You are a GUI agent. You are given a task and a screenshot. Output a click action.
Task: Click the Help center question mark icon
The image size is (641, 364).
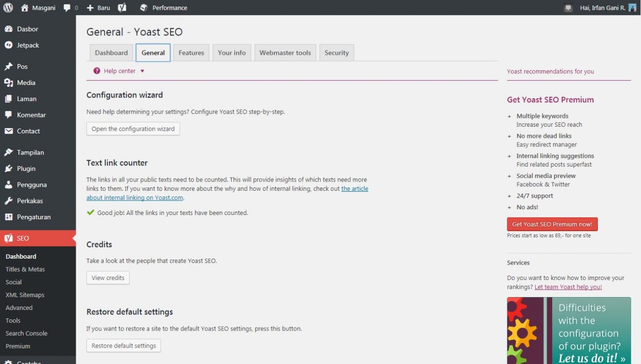[x=97, y=71]
